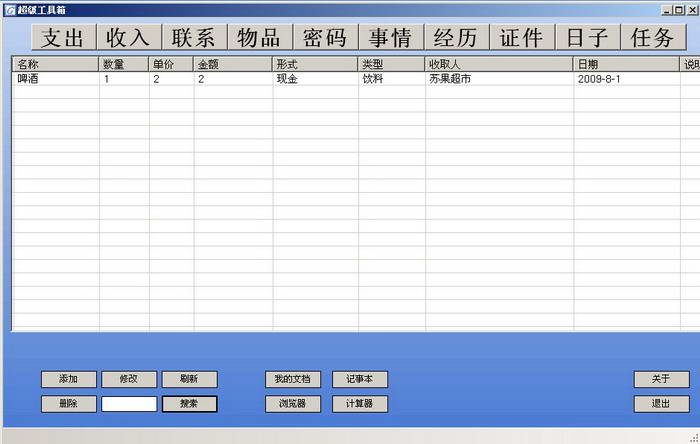This screenshot has height=444, width=700.
Task: Click the 现金 cell
Action: coord(287,79)
